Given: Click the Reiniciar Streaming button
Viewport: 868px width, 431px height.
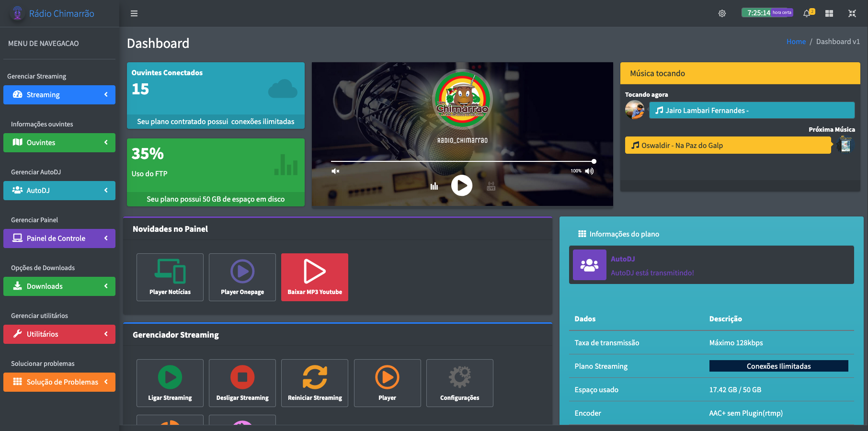Looking at the screenshot, I should pyautogui.click(x=315, y=383).
